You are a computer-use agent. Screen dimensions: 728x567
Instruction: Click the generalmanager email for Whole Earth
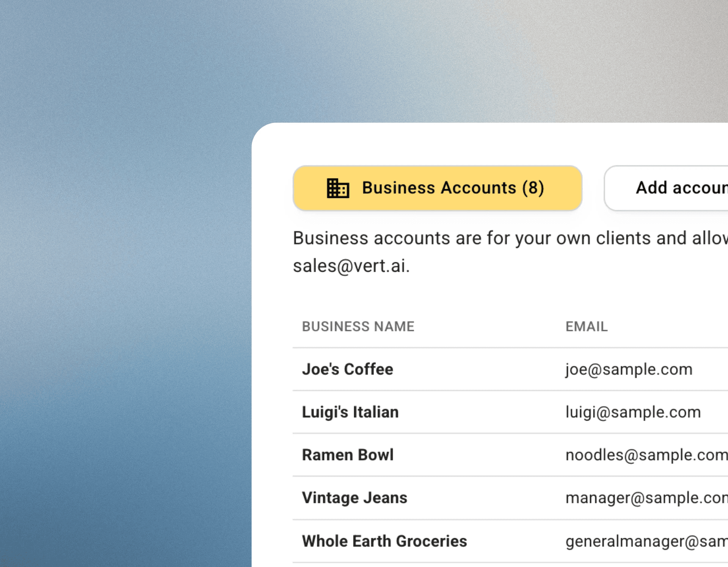pyautogui.click(x=646, y=541)
